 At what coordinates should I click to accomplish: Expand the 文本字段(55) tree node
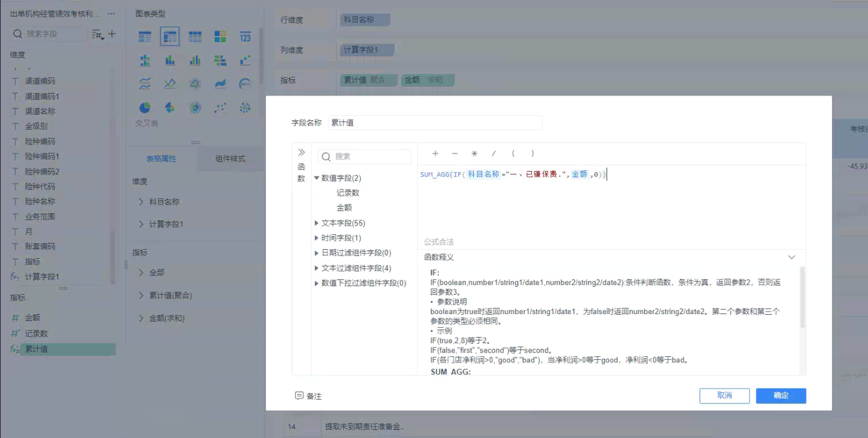[x=317, y=223]
